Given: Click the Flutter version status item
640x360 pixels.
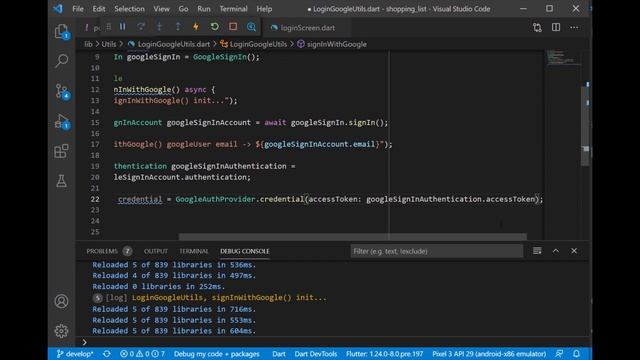Looking at the screenshot, I should 384,354.
